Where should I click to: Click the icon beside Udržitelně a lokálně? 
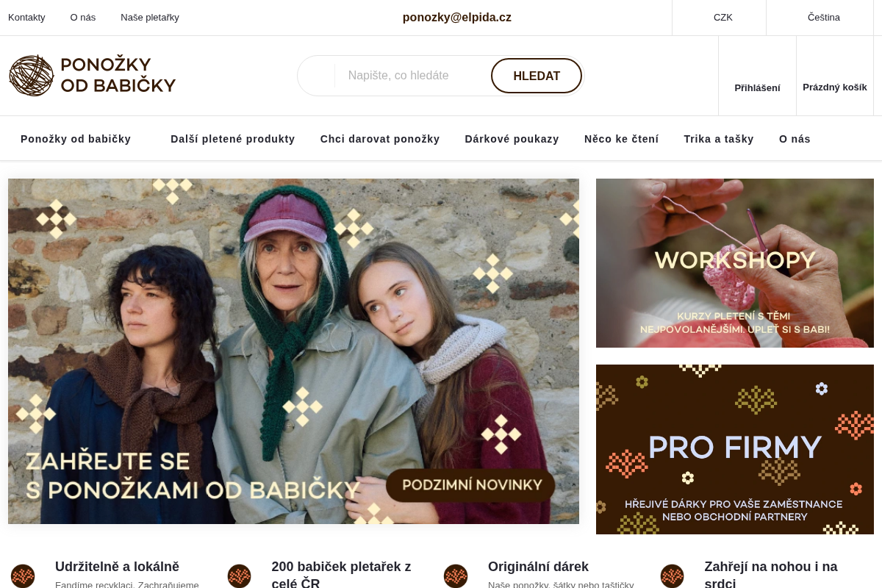click(x=23, y=576)
